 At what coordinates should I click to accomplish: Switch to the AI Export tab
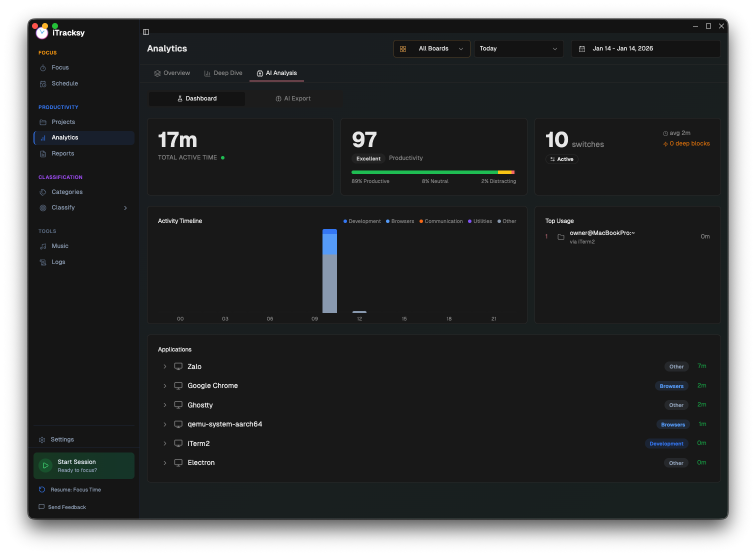point(293,98)
